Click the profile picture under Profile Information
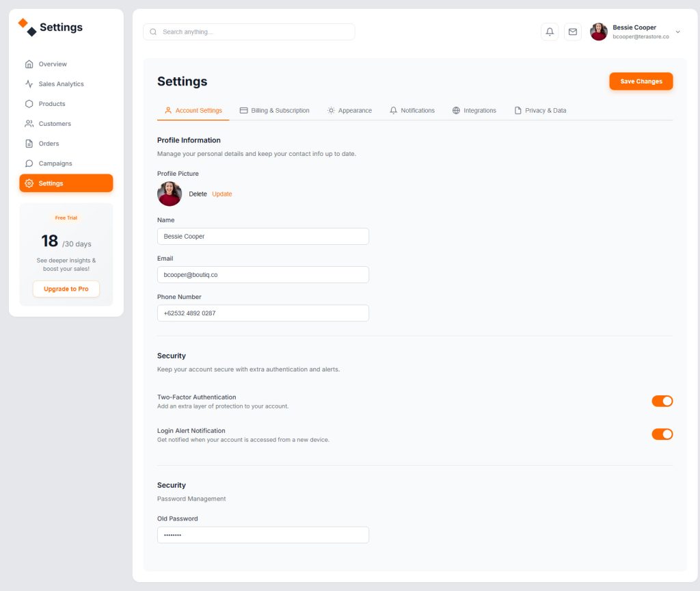 point(170,194)
